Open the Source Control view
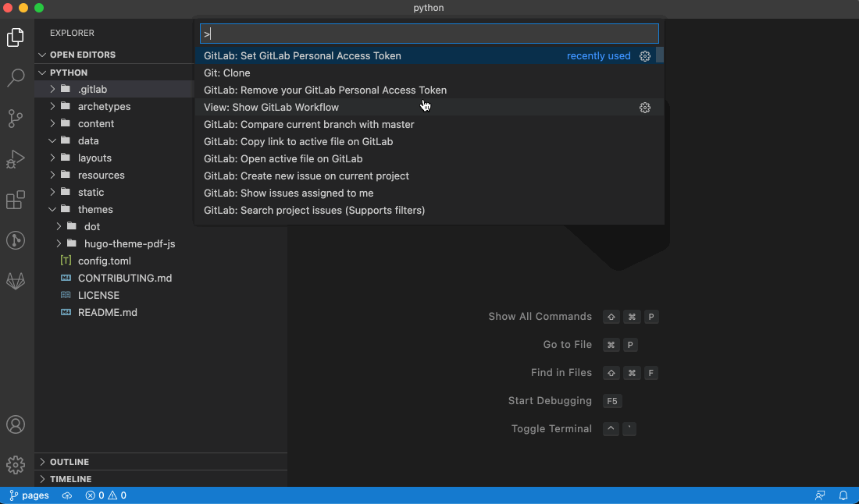 tap(16, 119)
